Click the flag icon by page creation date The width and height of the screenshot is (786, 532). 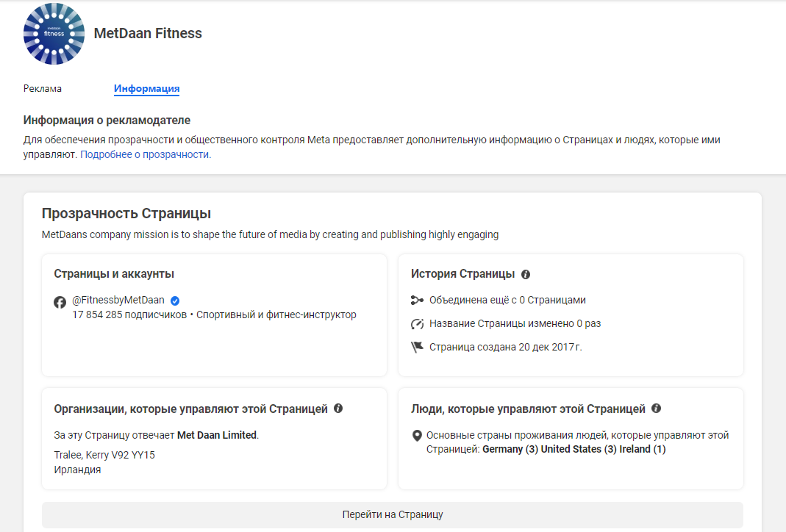418,347
